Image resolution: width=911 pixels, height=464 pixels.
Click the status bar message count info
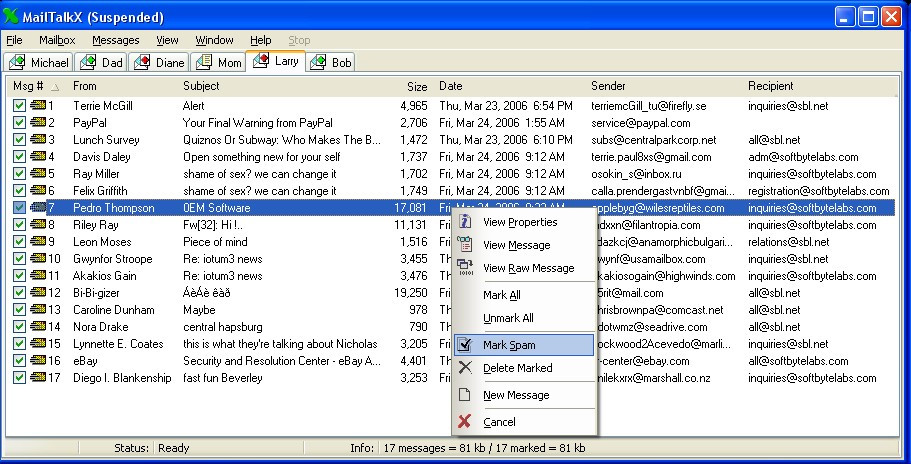484,448
